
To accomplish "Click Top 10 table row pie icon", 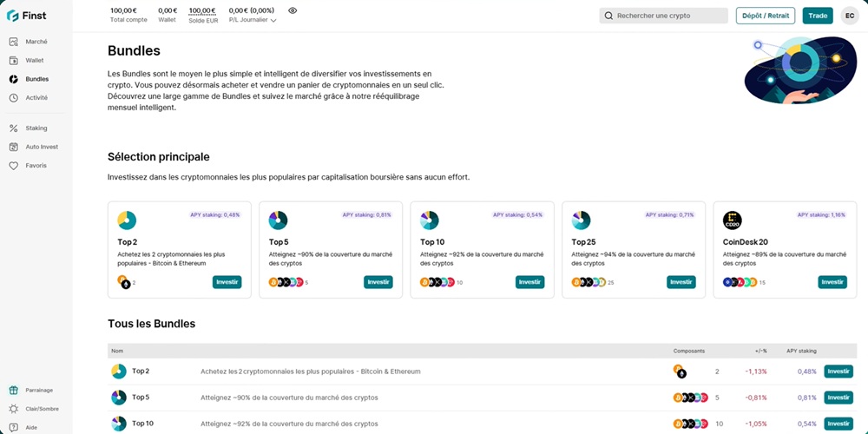I will click(x=119, y=424).
